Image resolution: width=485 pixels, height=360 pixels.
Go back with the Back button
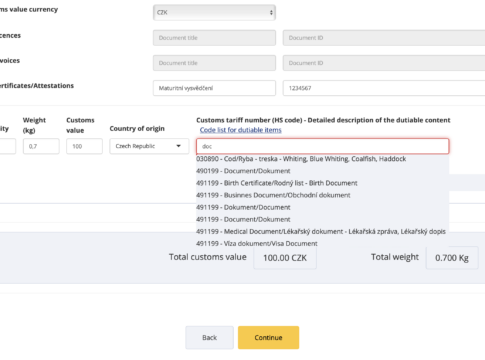[x=209, y=337]
